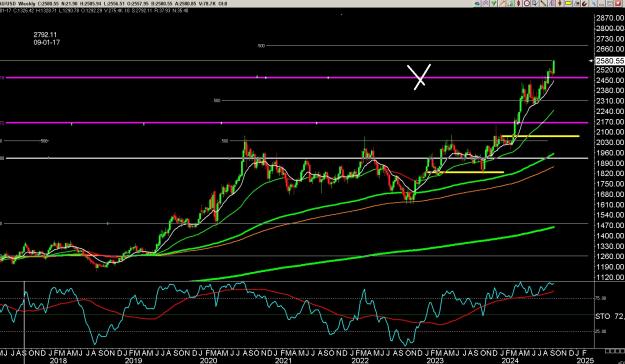Click the red vertical diamond toolbar icon
The width and height of the screenshot is (625, 364).
point(519,3)
